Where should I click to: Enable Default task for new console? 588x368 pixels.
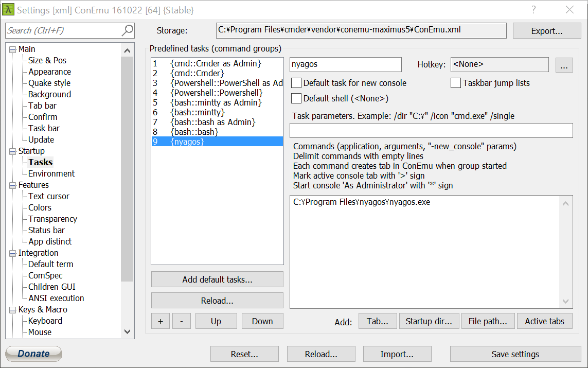(x=296, y=83)
